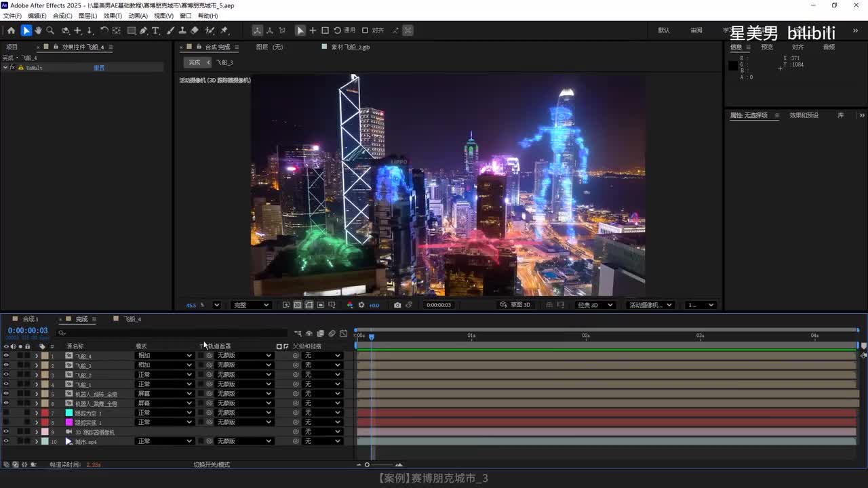Open blend mode dropdown for 飞船_4

165,356
